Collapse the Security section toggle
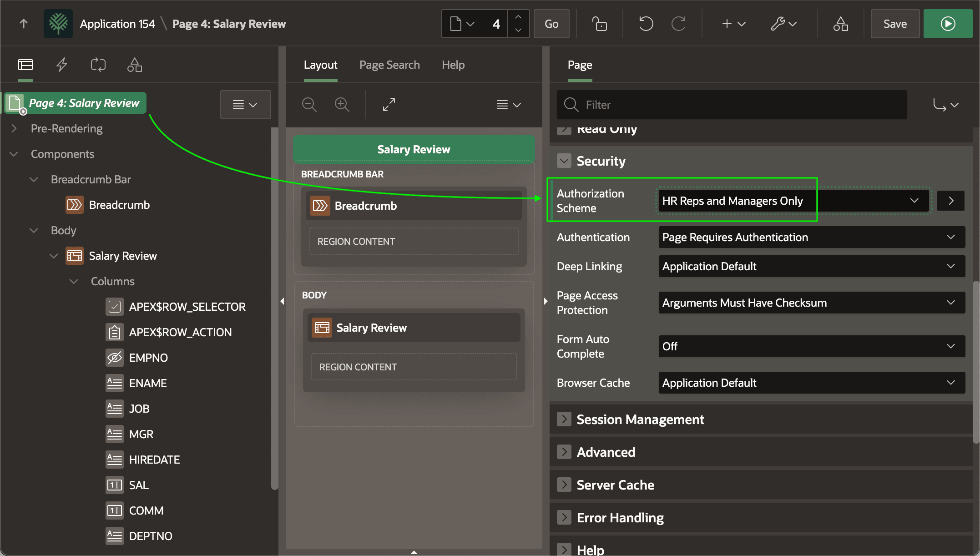 (x=564, y=161)
